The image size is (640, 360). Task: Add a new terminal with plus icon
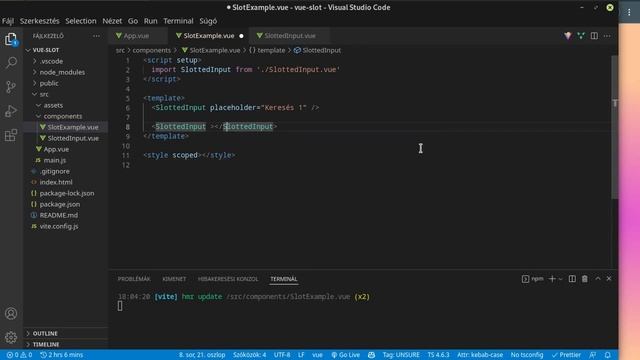(x=552, y=279)
